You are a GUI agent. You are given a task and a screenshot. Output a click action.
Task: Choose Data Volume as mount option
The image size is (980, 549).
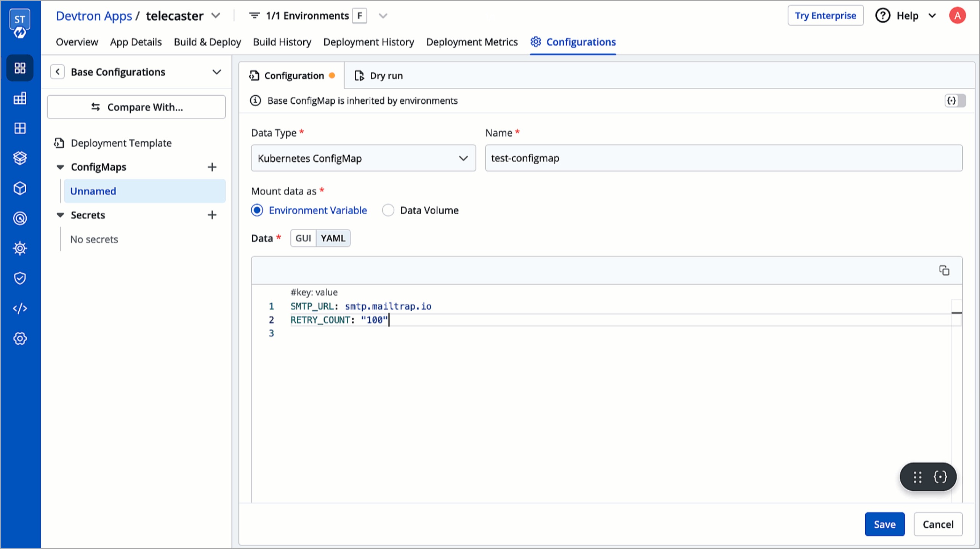tap(388, 210)
